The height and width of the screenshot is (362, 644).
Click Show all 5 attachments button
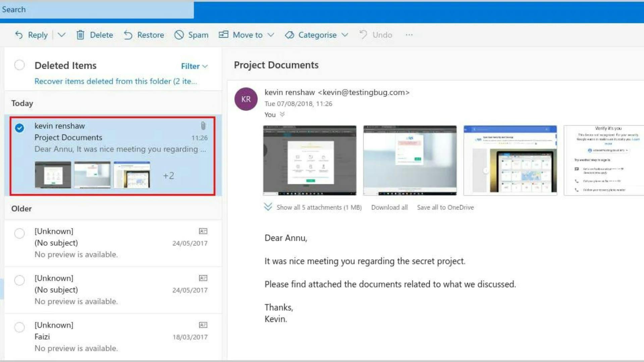314,207
